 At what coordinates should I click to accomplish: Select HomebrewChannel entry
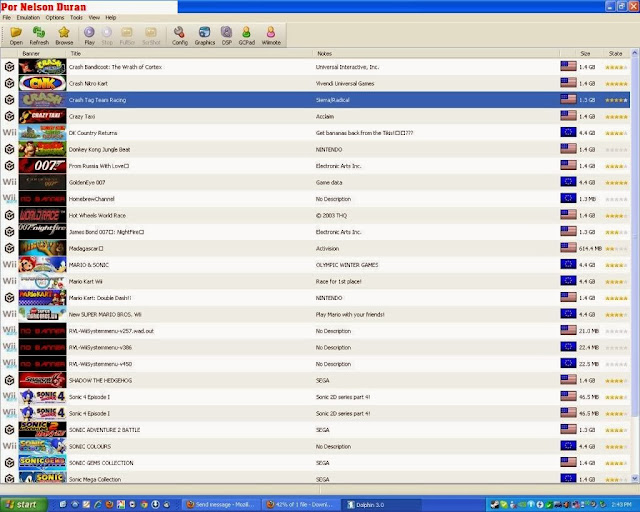coord(91,199)
